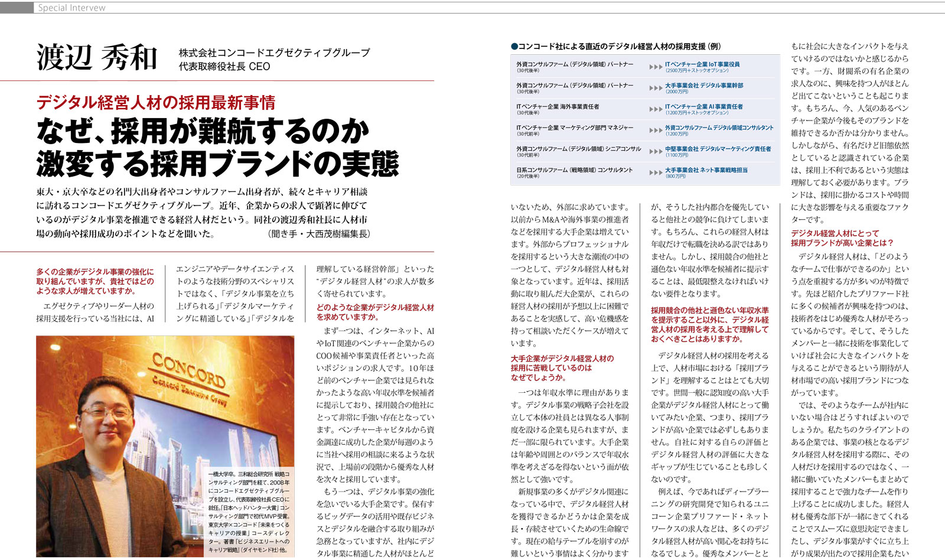The width and height of the screenshot is (945, 560).
Task: Click the "CONCORD" sign lettering in the photo
Action: [189, 369]
